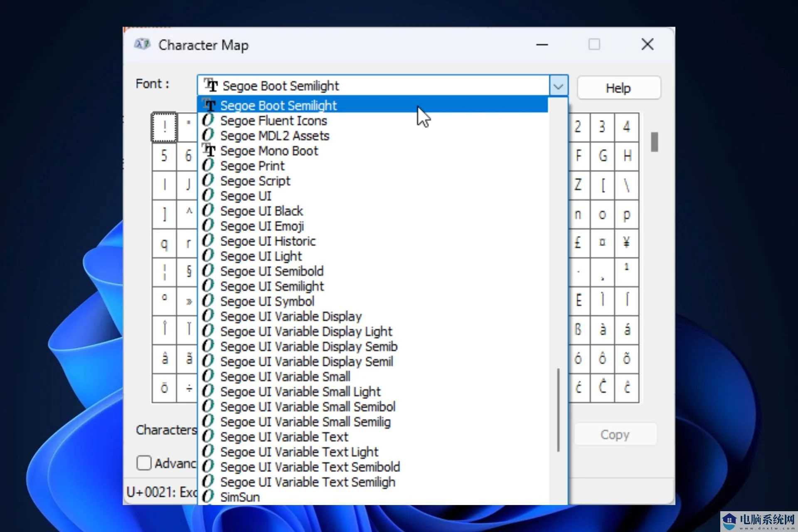Click the character grid scrollbar thumb

pyautogui.click(x=654, y=142)
